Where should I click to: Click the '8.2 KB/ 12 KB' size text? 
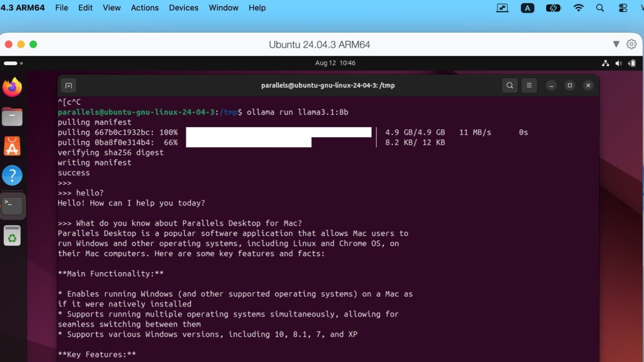(415, 142)
